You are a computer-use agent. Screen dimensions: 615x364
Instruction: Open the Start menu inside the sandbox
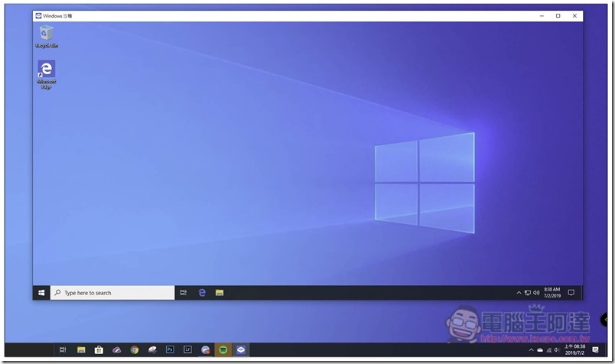[41, 293]
